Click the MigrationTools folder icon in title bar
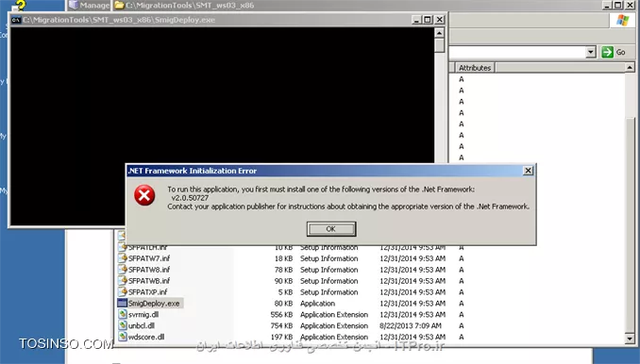The image size is (640, 364). (x=119, y=6)
